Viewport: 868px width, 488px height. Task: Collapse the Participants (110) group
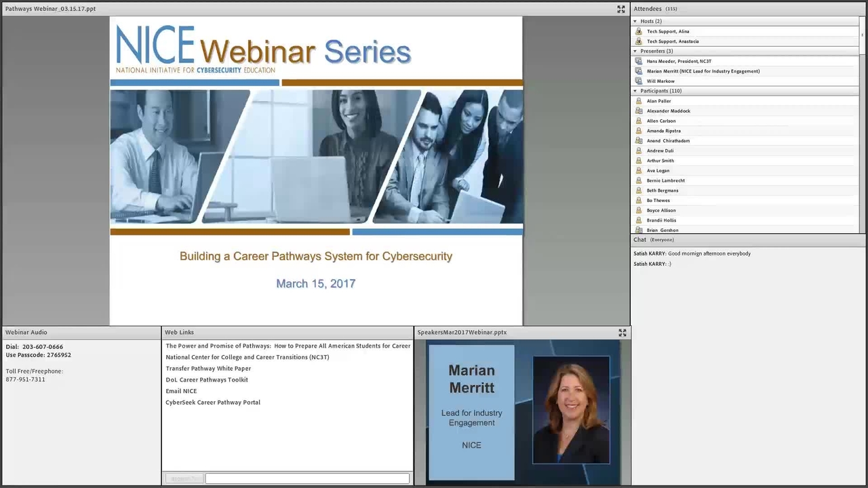(x=635, y=91)
